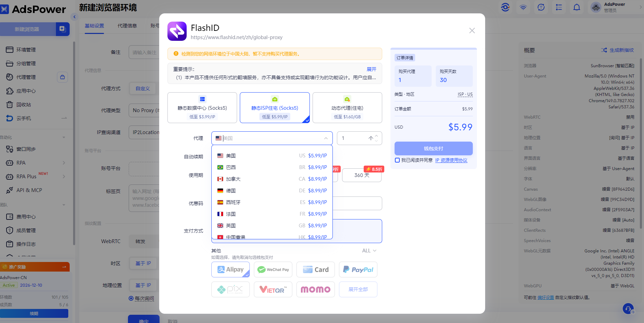Choose 法国 FR from country list
Screen dimensions: 644x323
point(272,214)
